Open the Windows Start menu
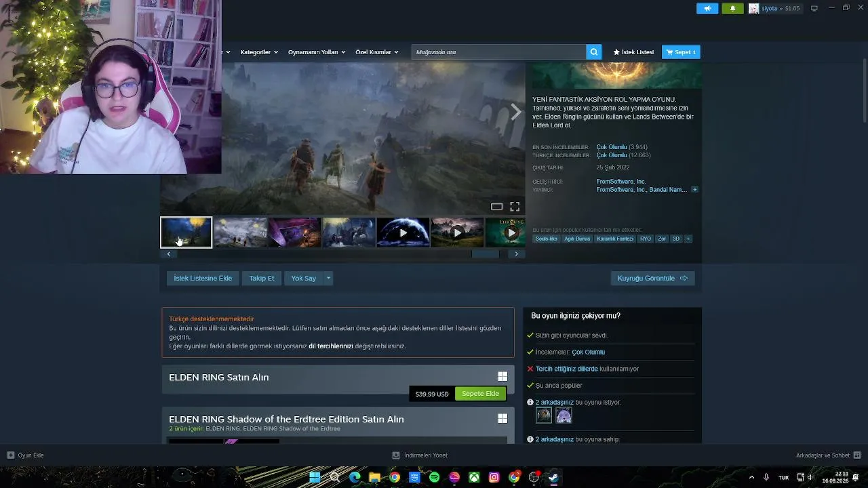 coord(315,477)
